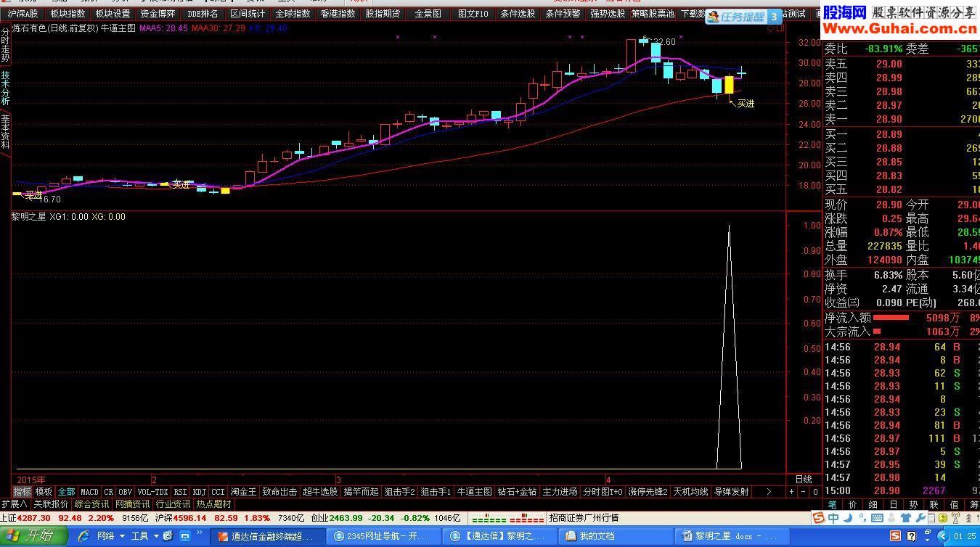Screen dimensions: 980x547
Task: Open 关联报价 tab
Action: click(51, 504)
